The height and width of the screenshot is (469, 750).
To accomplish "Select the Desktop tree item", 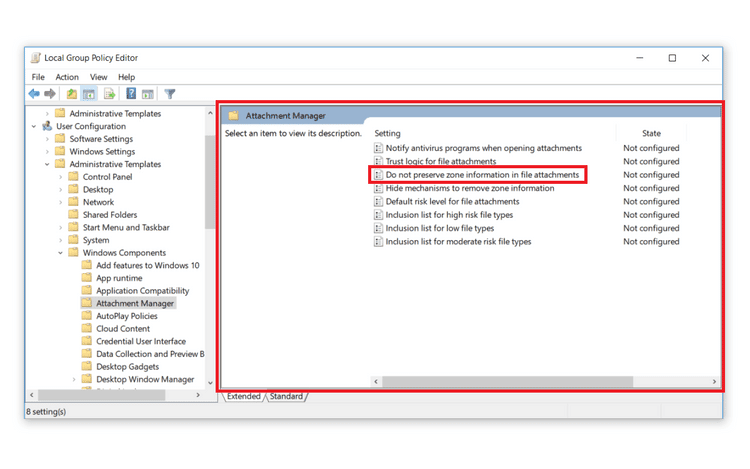I will (x=98, y=189).
